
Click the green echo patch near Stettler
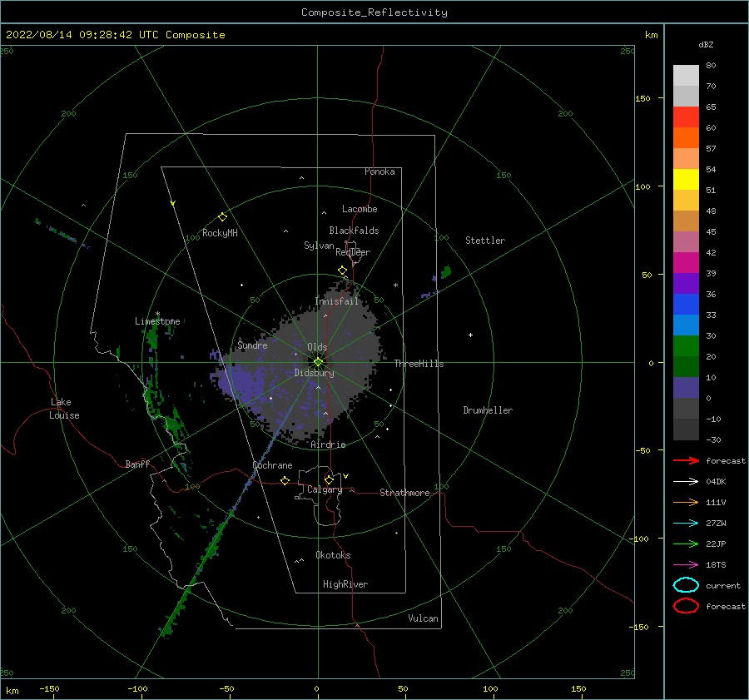click(x=446, y=272)
